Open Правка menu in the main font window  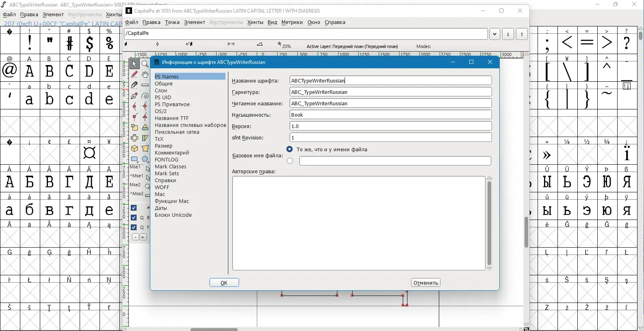pyautogui.click(x=29, y=15)
